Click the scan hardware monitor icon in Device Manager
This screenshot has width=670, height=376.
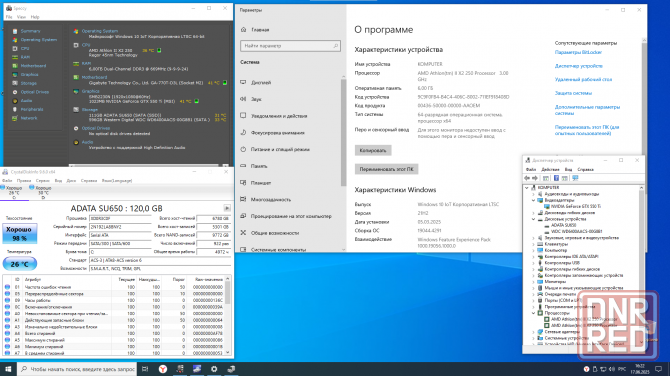(575, 178)
